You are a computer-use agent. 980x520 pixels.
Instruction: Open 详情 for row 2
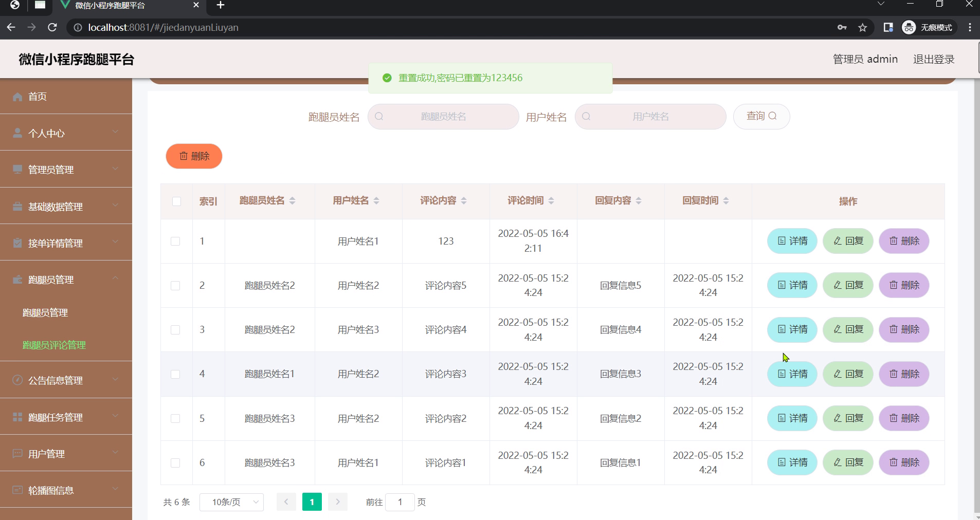point(792,285)
